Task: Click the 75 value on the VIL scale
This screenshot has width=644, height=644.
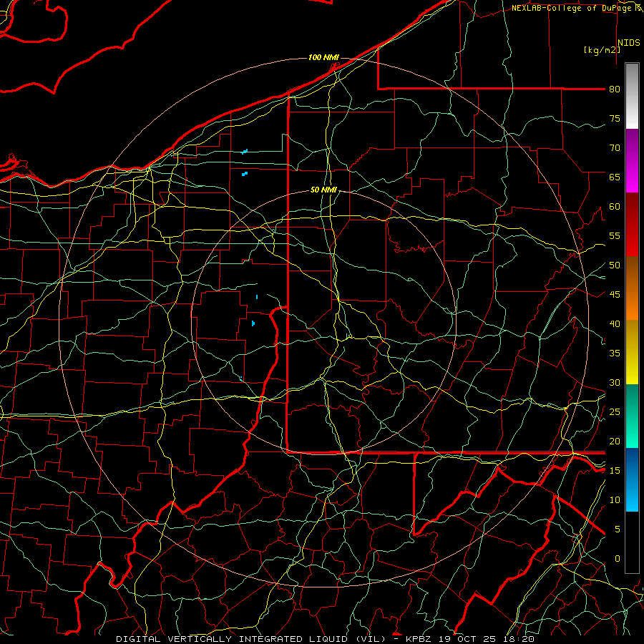Action: (x=615, y=119)
